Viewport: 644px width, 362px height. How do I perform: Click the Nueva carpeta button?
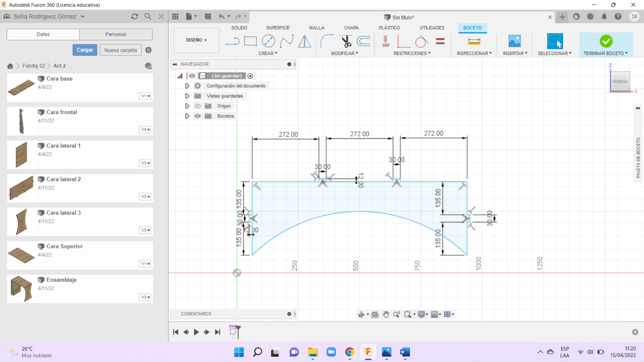tap(121, 50)
